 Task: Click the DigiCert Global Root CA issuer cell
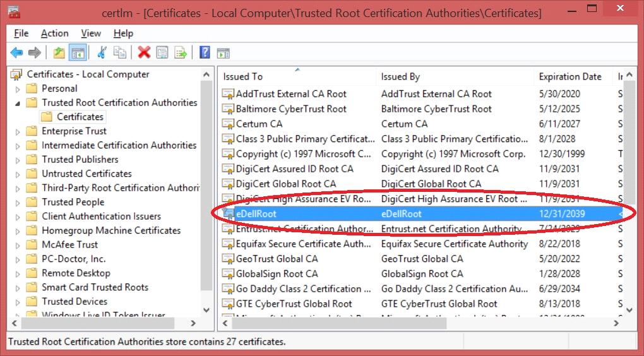(431, 184)
